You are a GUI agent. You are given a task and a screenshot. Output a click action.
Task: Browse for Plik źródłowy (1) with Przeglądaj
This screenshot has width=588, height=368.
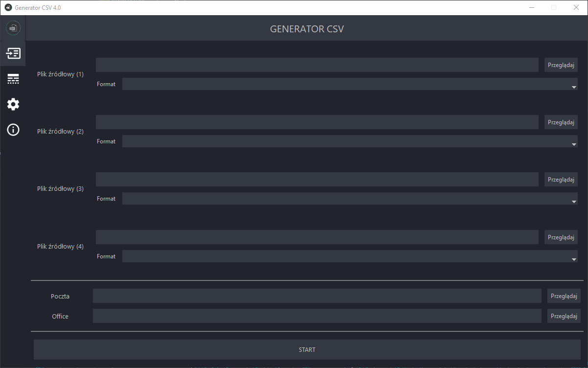tap(561, 65)
